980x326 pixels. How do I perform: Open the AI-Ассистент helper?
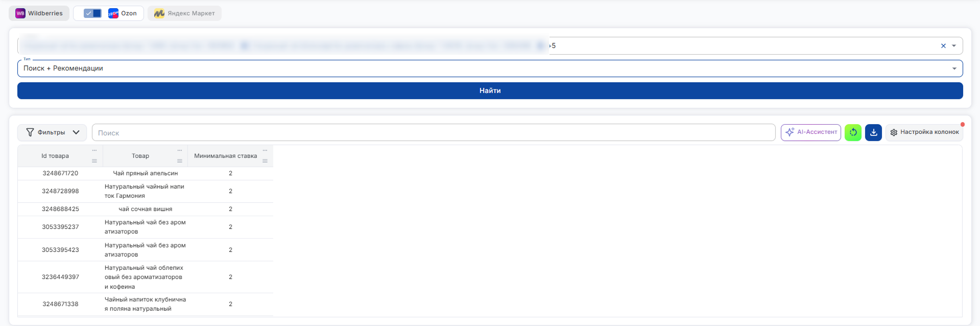tap(810, 132)
